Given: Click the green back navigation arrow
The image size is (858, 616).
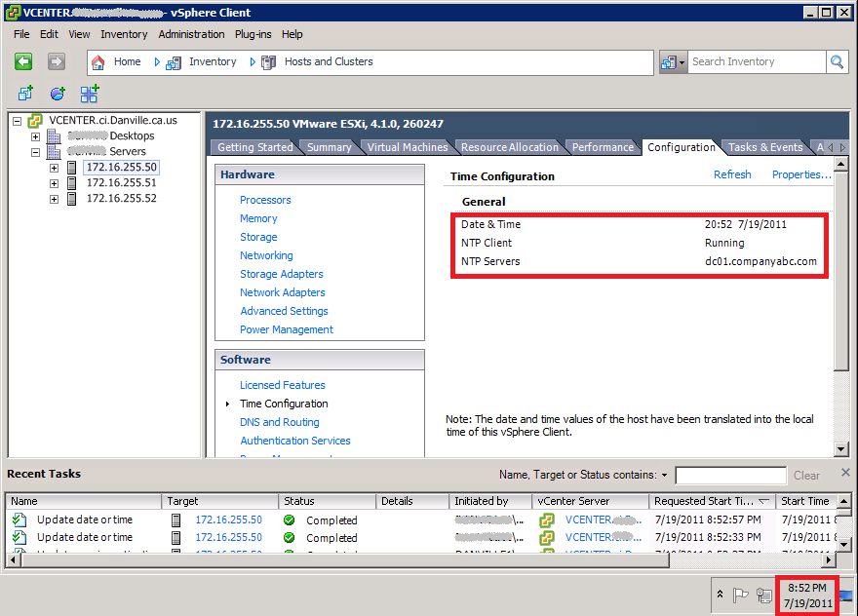Looking at the screenshot, I should pos(24,60).
